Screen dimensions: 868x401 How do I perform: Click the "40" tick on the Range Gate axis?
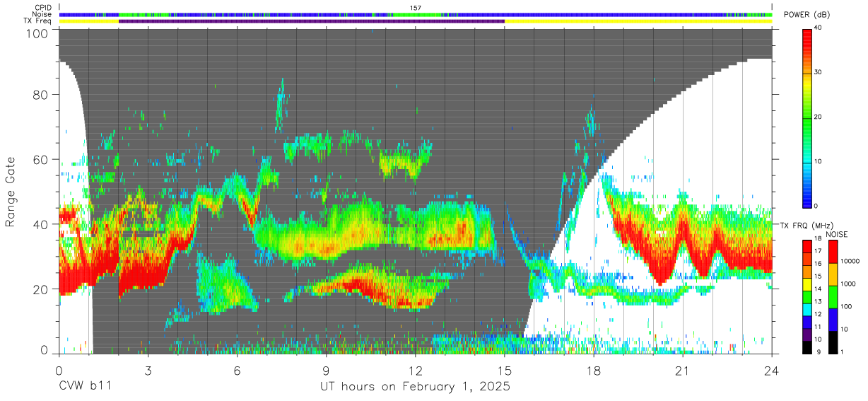tap(40, 224)
